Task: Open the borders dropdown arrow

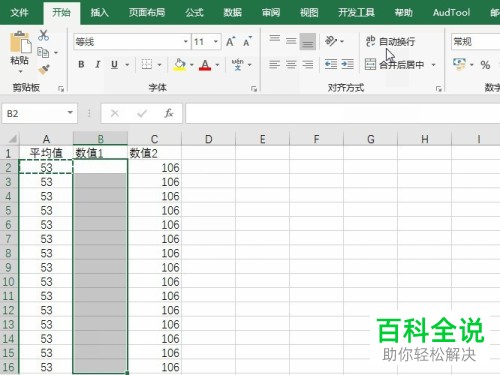Action: [x=159, y=65]
